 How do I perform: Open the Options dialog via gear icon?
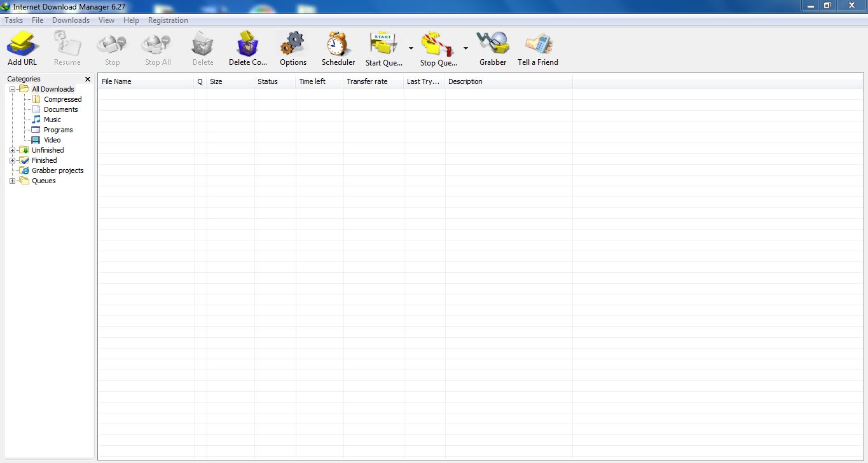point(292,45)
